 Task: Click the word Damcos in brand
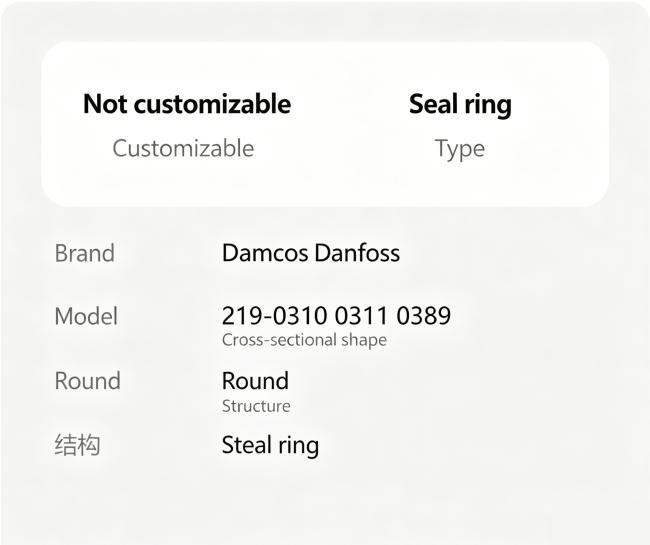[x=265, y=253]
